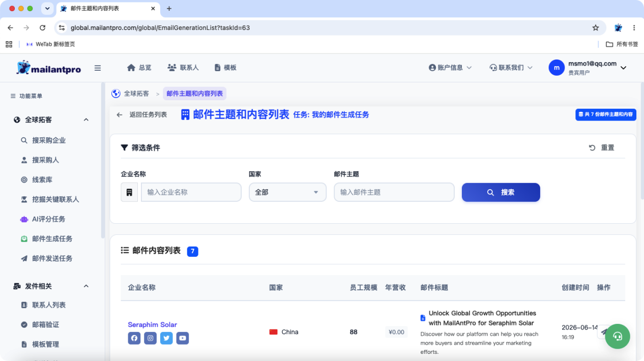This screenshot has width=644, height=361.
Task: Open the 国家 dropdown showing 全部
Action: coord(287,192)
